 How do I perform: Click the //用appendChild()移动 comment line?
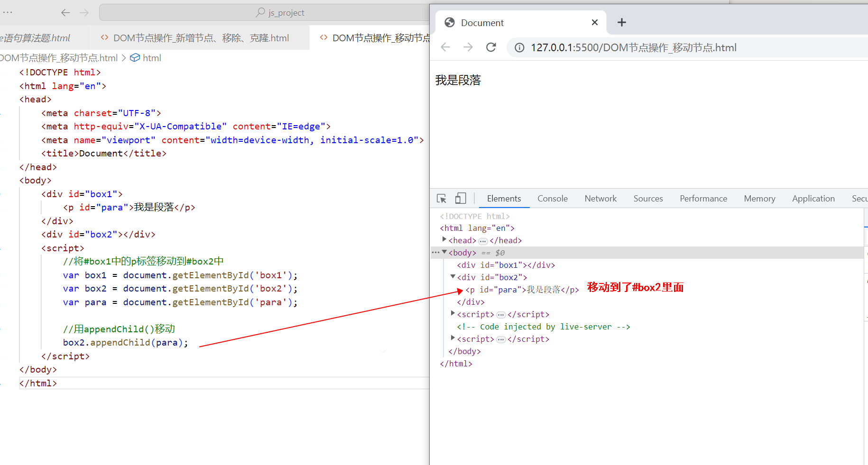[x=119, y=329]
